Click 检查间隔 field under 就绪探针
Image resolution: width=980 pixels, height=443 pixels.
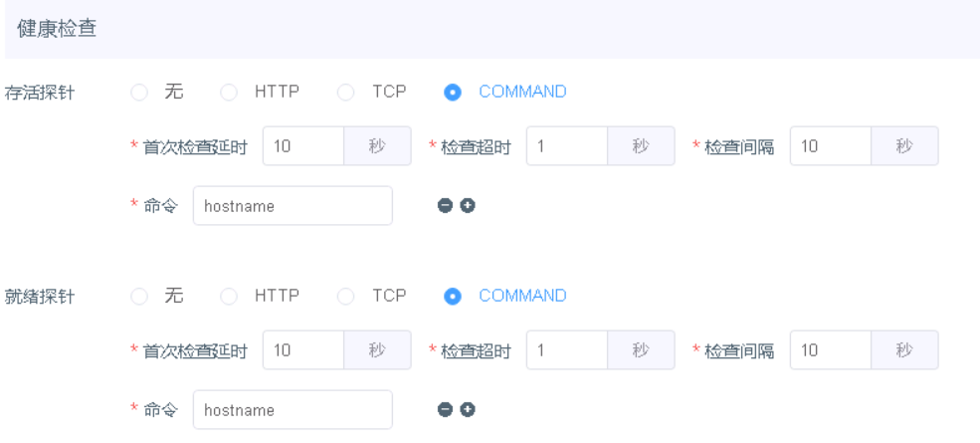(x=830, y=350)
